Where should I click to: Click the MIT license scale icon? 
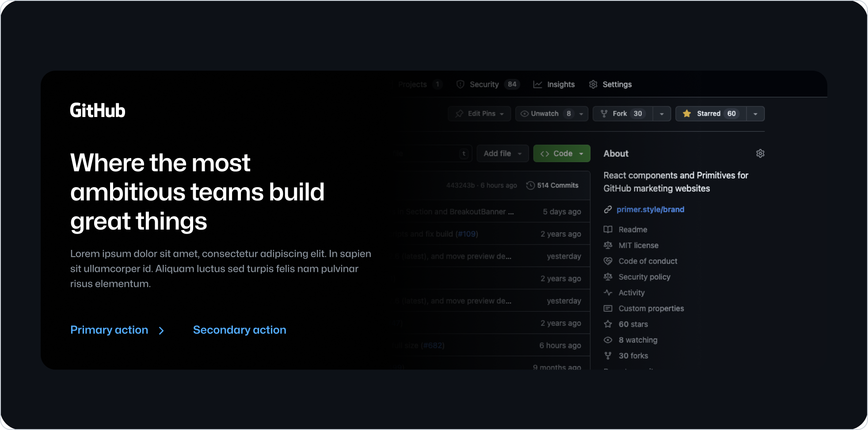click(608, 245)
